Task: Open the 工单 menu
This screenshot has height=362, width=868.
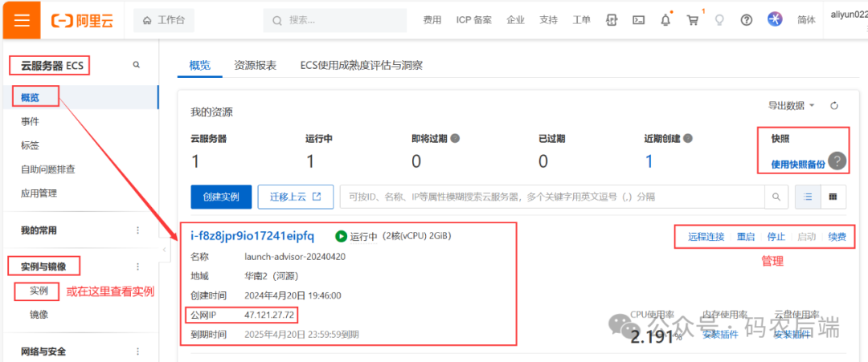Action: tap(581, 20)
